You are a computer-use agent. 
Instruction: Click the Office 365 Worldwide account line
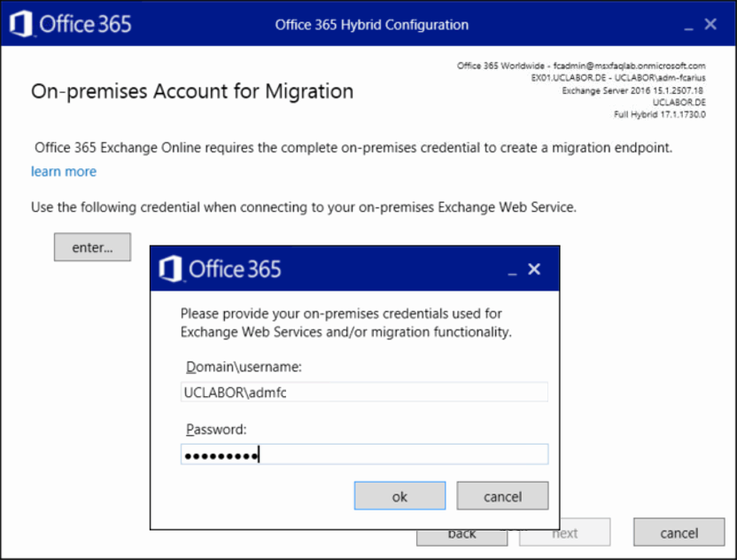pyautogui.click(x=581, y=66)
